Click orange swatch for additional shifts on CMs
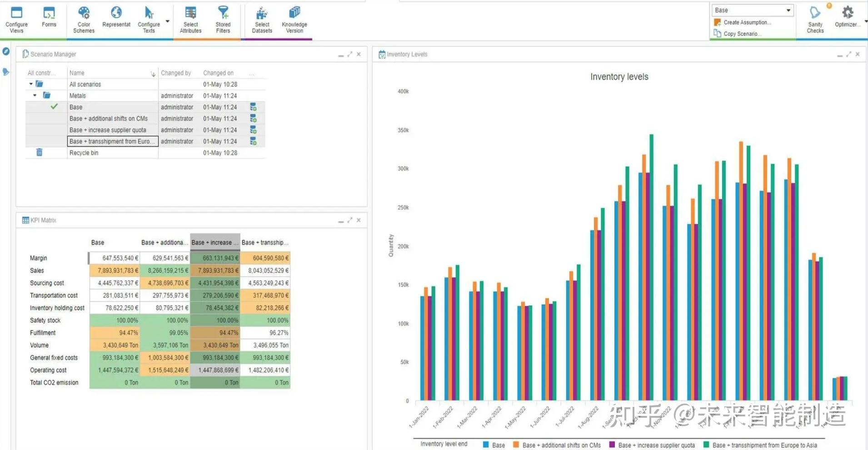This screenshot has height=450, width=868. click(516, 445)
